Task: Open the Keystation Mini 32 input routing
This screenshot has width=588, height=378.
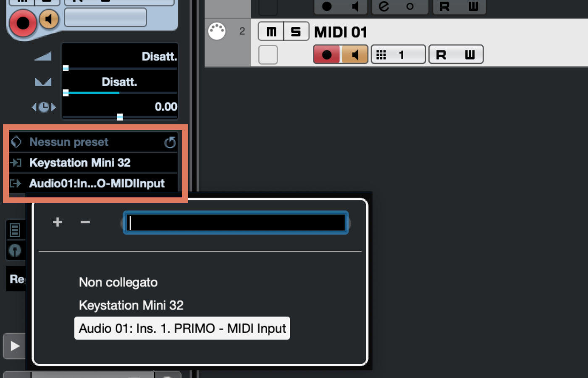Action: (x=93, y=163)
